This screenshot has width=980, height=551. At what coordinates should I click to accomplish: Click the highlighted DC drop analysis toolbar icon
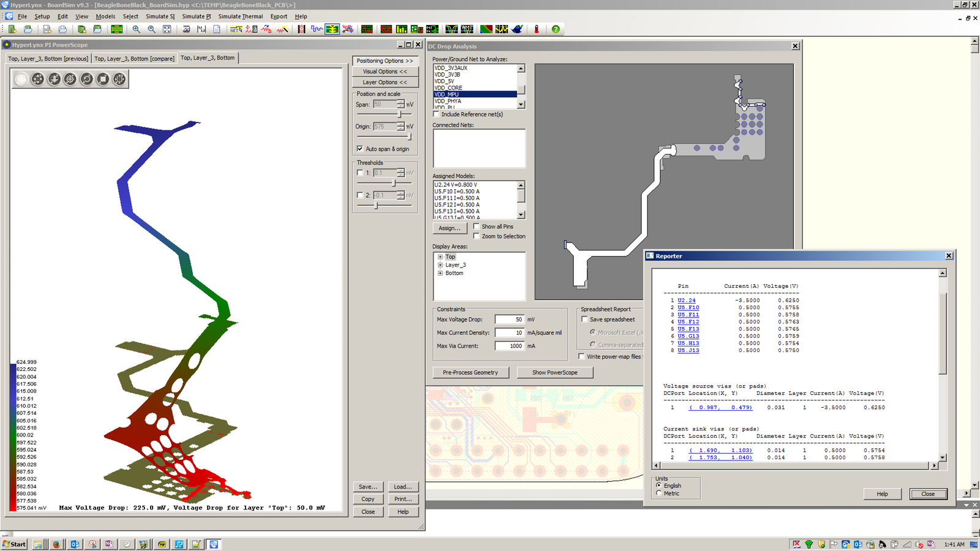332,29
